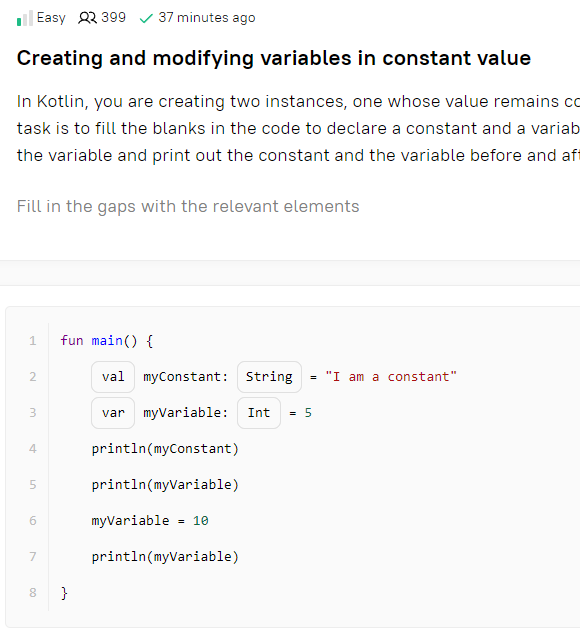Click the last 'println(myVariable)' on line 7

(165, 557)
